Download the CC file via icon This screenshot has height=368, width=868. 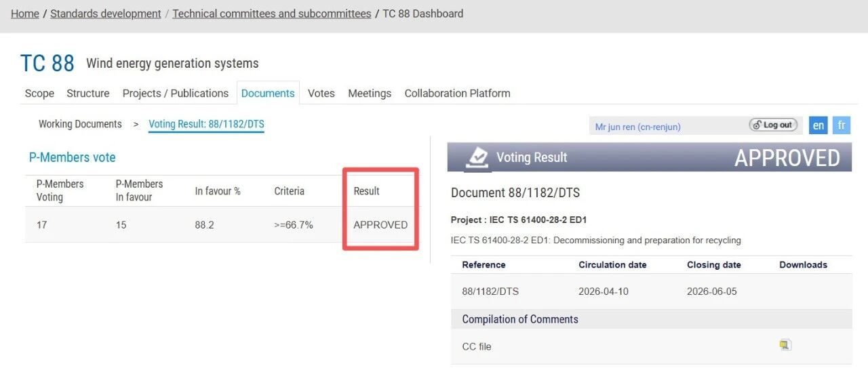coord(785,345)
